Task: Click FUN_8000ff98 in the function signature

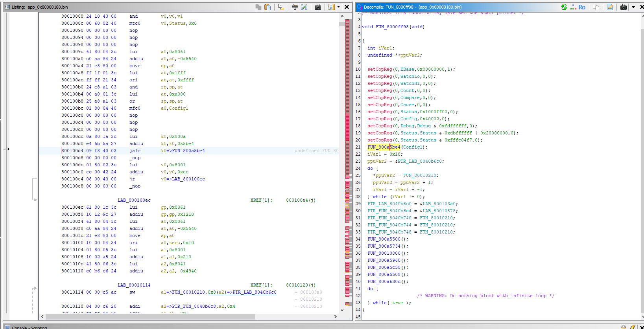Action: 392,27
